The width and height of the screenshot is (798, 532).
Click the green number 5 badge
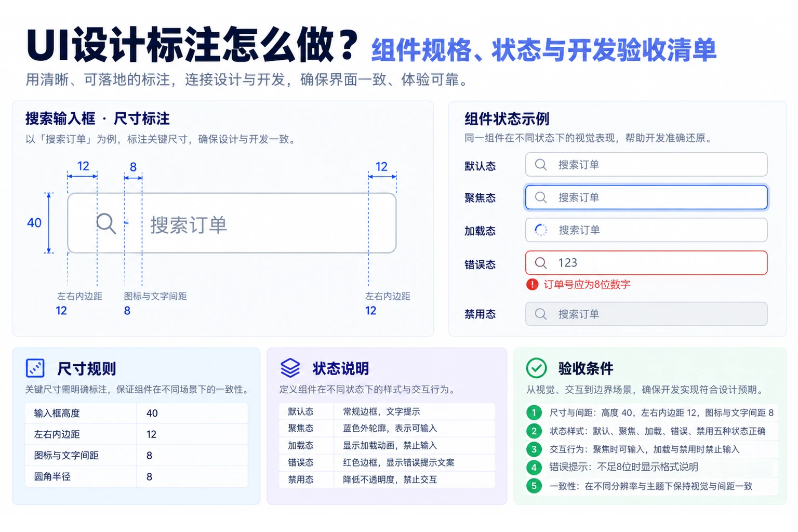[x=534, y=486]
